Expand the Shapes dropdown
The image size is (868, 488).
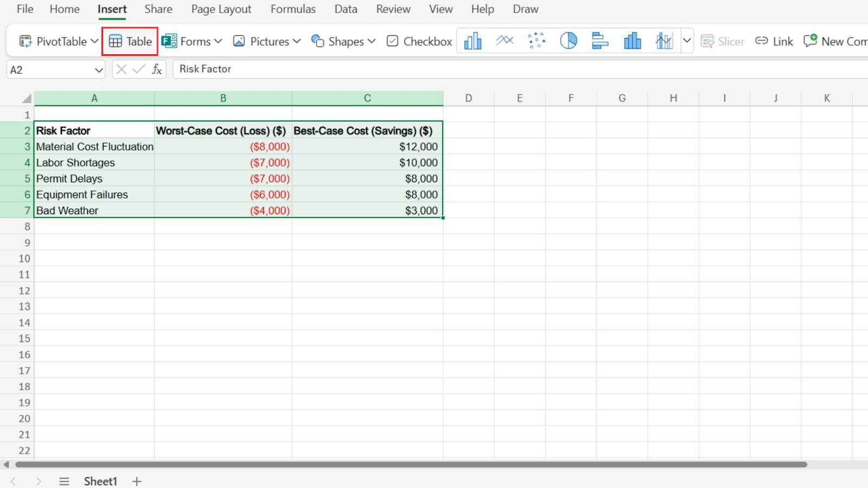[371, 42]
